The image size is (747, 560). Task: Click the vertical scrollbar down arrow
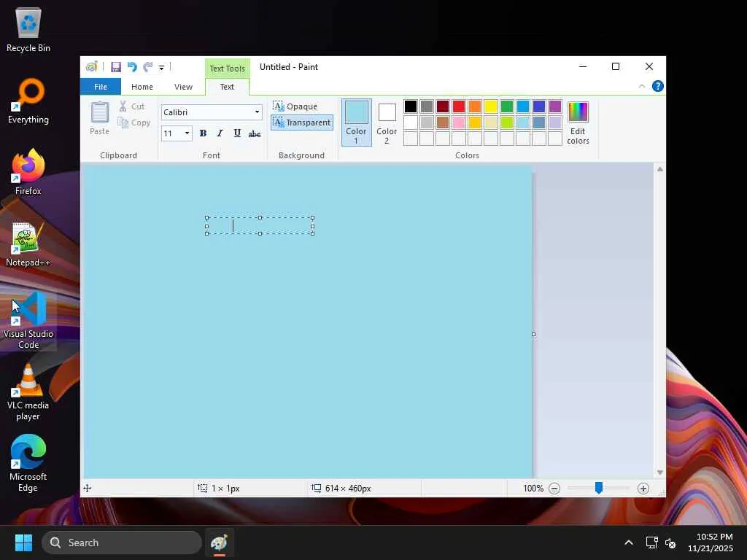click(x=659, y=472)
